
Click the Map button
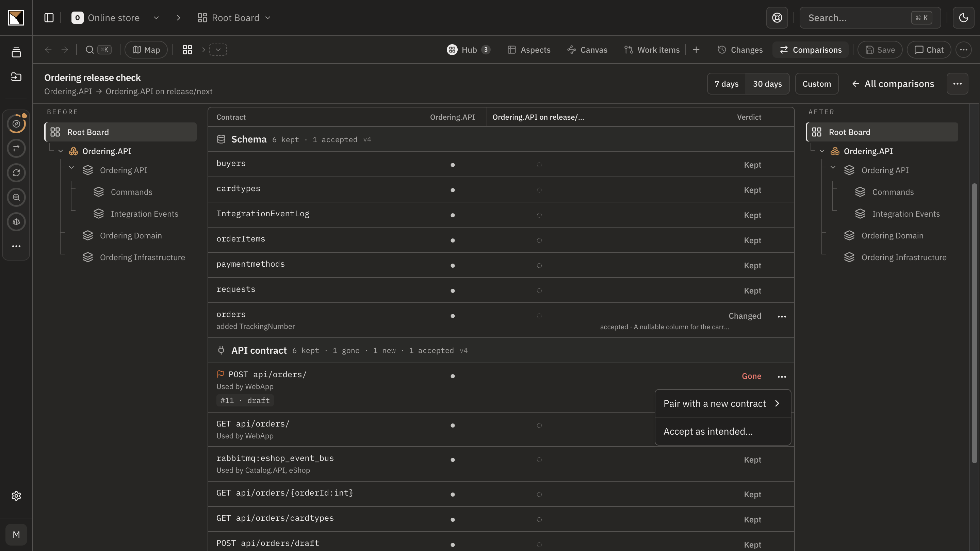(146, 50)
